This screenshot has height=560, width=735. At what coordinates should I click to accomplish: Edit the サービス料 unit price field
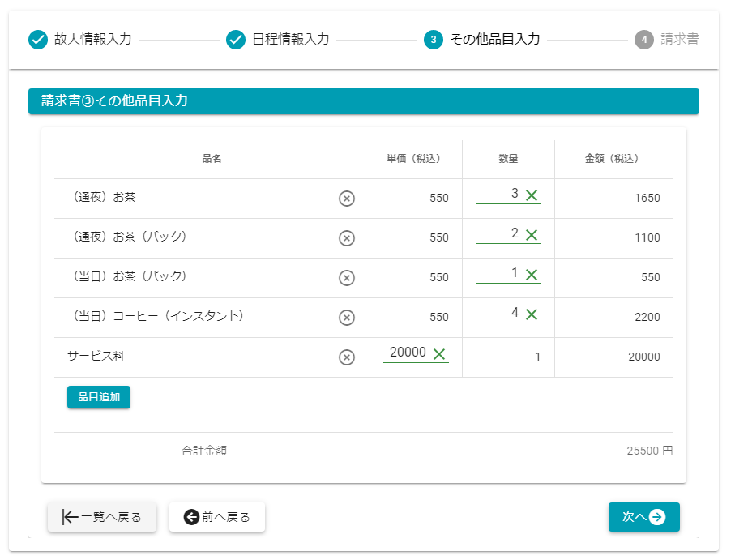tap(407, 353)
